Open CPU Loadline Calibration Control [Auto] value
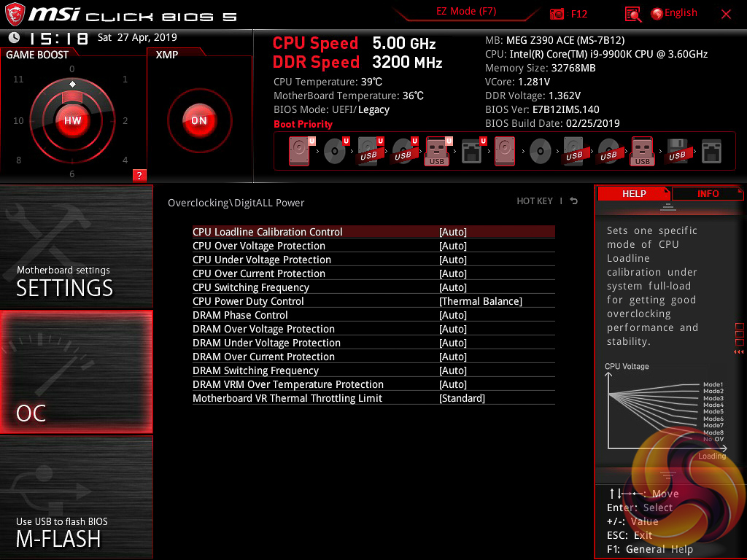This screenshot has height=560, width=747. coord(452,232)
